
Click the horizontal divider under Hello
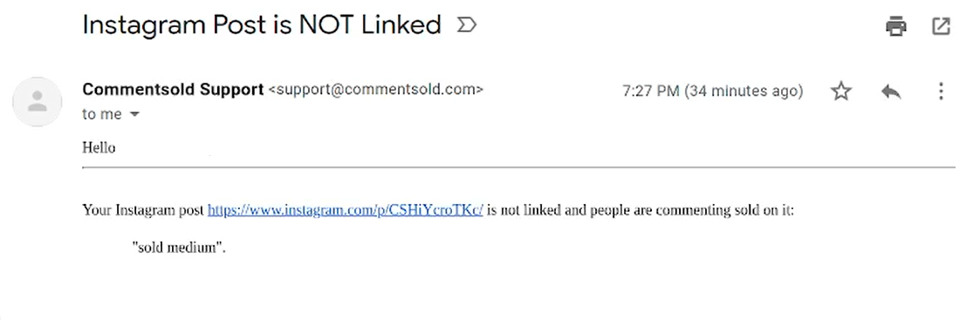(x=518, y=167)
